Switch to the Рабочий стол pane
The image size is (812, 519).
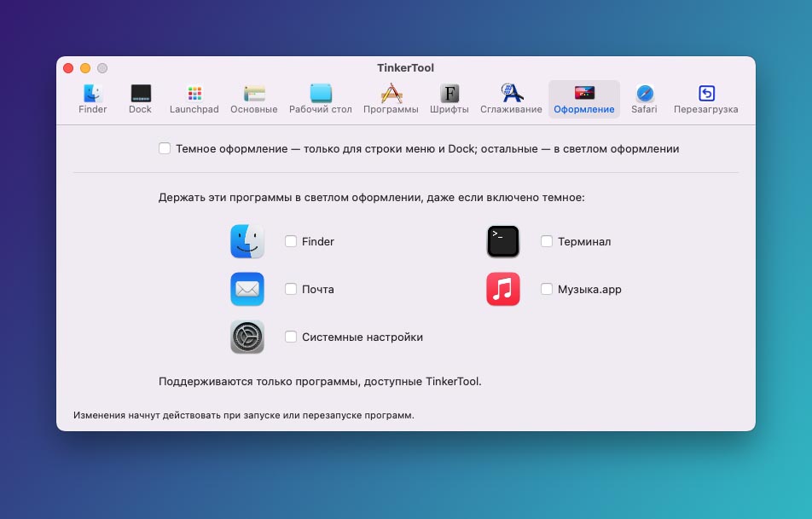[x=321, y=100]
